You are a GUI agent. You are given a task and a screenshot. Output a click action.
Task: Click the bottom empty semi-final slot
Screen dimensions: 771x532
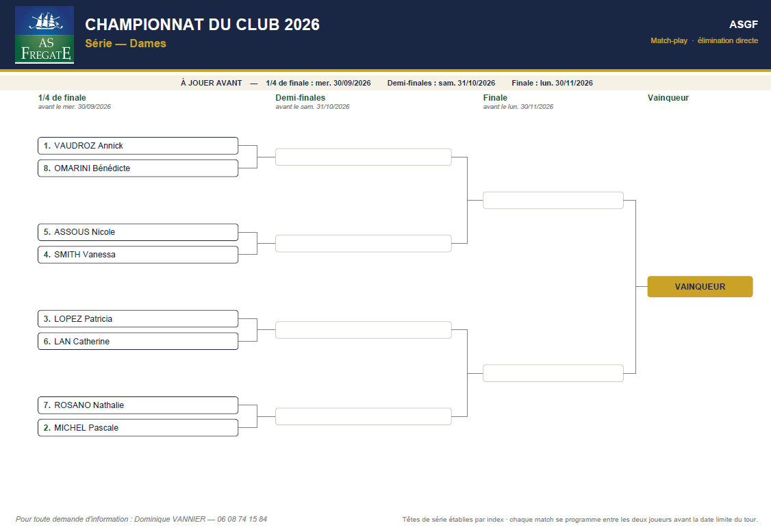pos(364,416)
